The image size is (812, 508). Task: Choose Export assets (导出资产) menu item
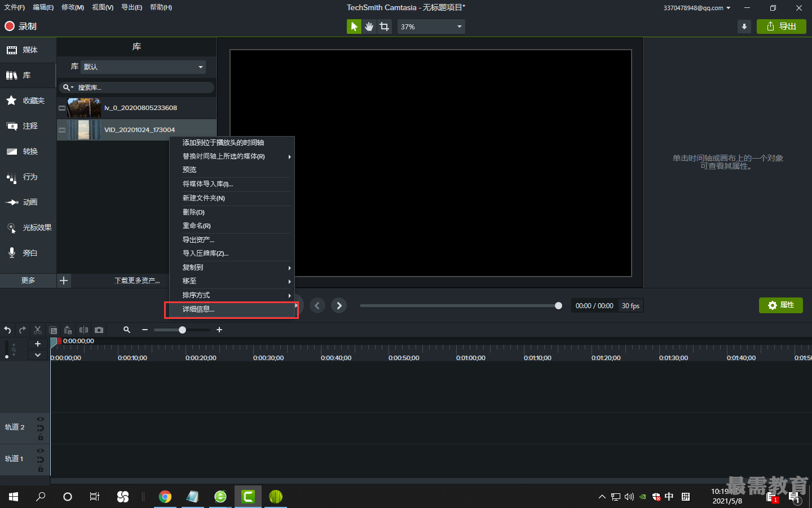232,240
